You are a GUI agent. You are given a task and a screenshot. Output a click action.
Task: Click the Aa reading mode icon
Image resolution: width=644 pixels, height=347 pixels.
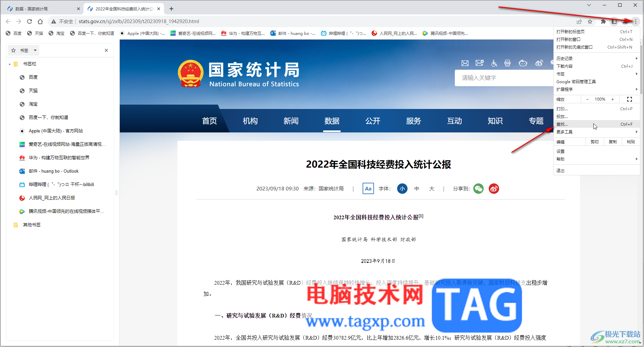(x=368, y=188)
